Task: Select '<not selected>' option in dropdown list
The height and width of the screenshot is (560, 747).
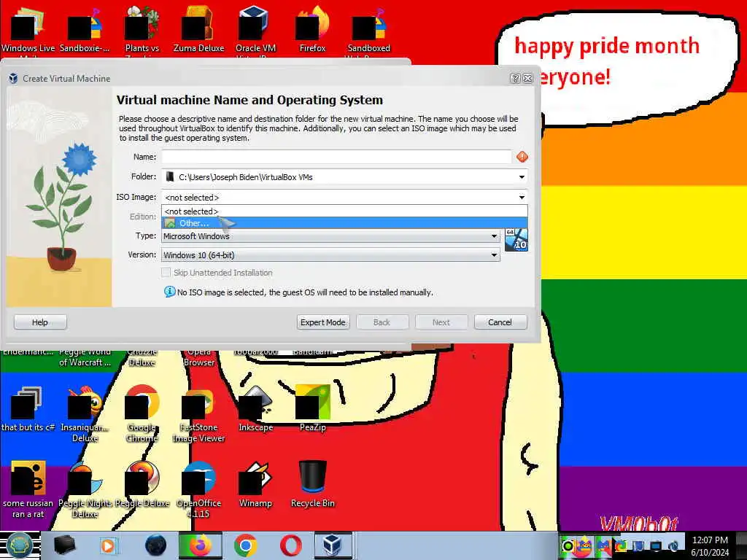Action: [344, 211]
